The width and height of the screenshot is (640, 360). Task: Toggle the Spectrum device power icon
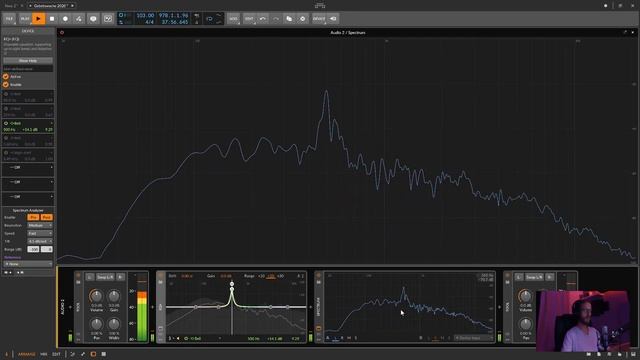click(319, 276)
